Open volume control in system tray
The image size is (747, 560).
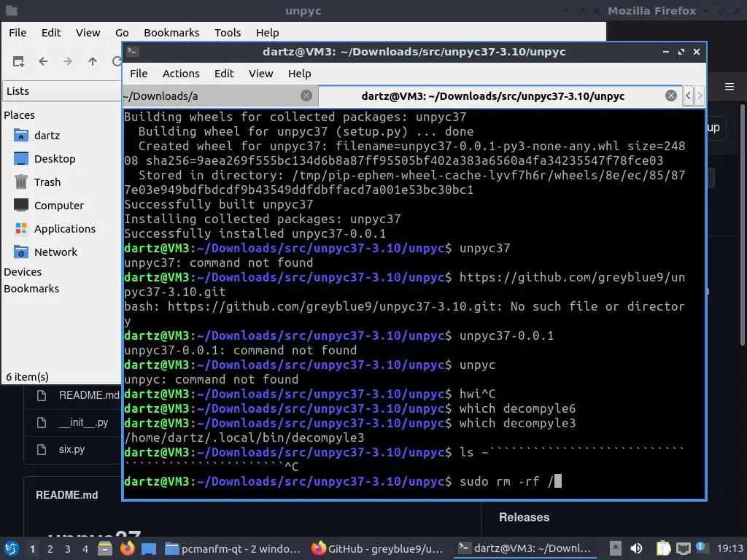pyautogui.click(x=636, y=548)
